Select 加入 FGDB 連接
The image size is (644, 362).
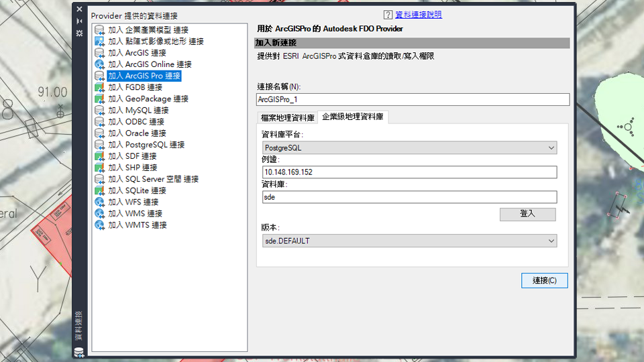pyautogui.click(x=135, y=87)
